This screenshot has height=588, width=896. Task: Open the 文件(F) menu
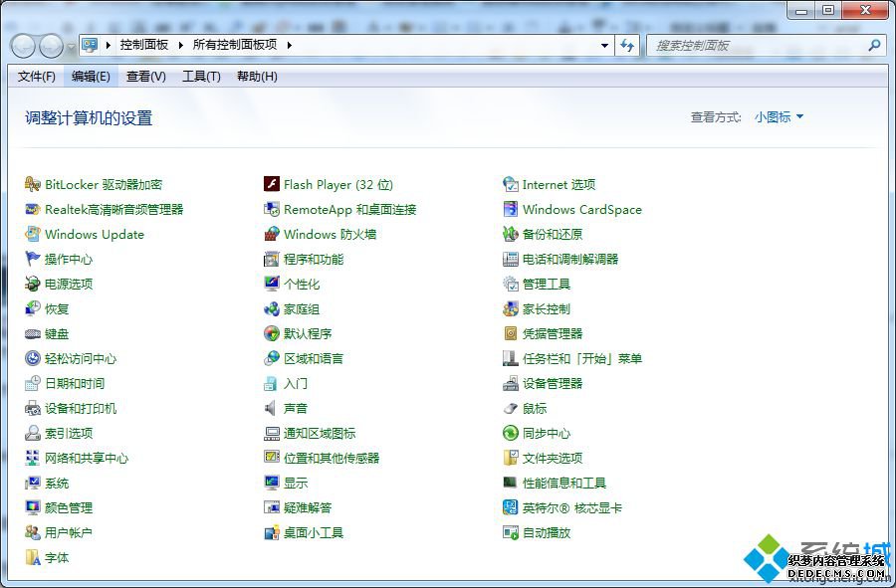click(x=37, y=77)
